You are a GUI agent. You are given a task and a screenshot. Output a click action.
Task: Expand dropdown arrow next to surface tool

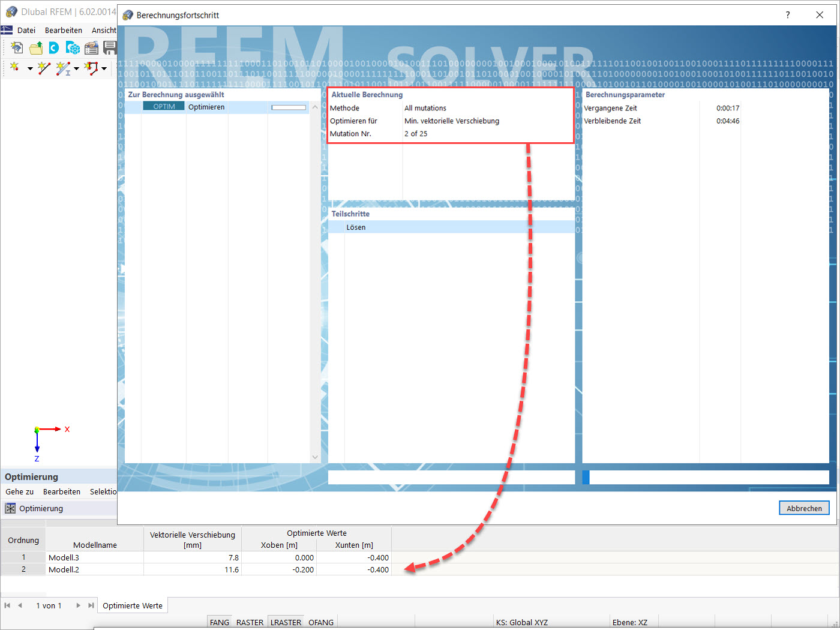pos(104,68)
